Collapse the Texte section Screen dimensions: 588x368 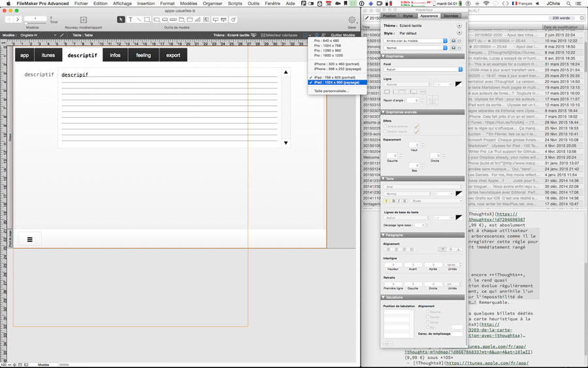click(384, 178)
